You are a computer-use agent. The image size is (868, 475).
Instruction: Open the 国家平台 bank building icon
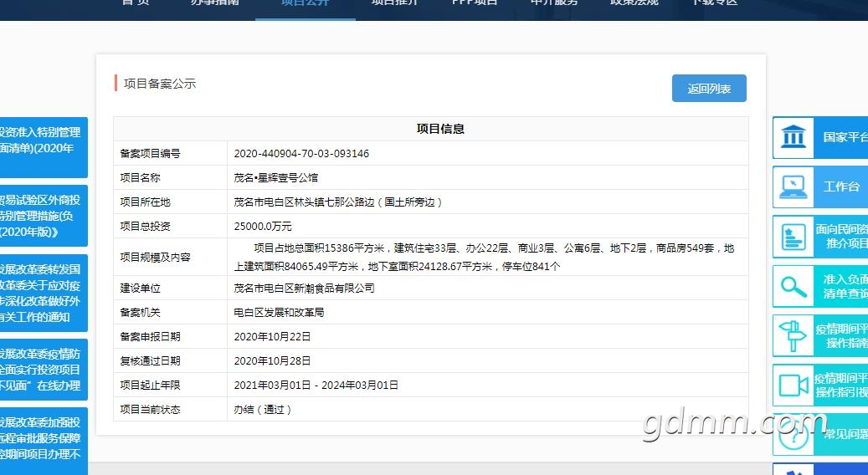tap(794, 137)
